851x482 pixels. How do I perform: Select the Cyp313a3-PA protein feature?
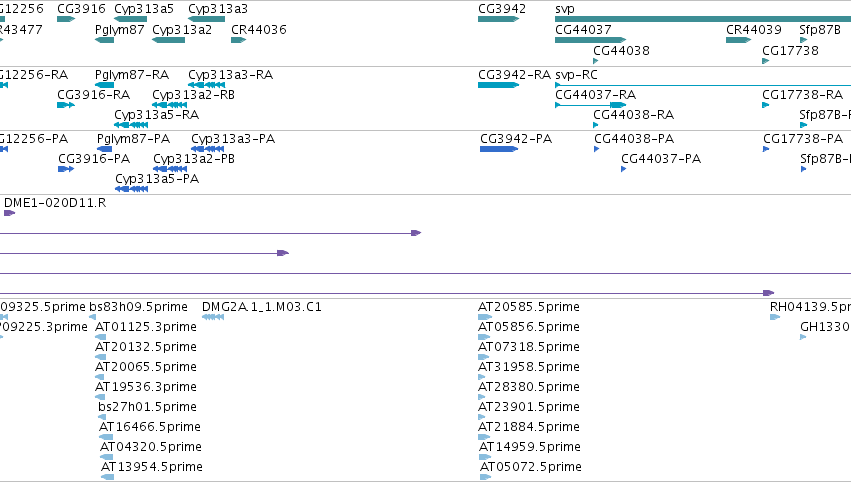tap(207, 149)
